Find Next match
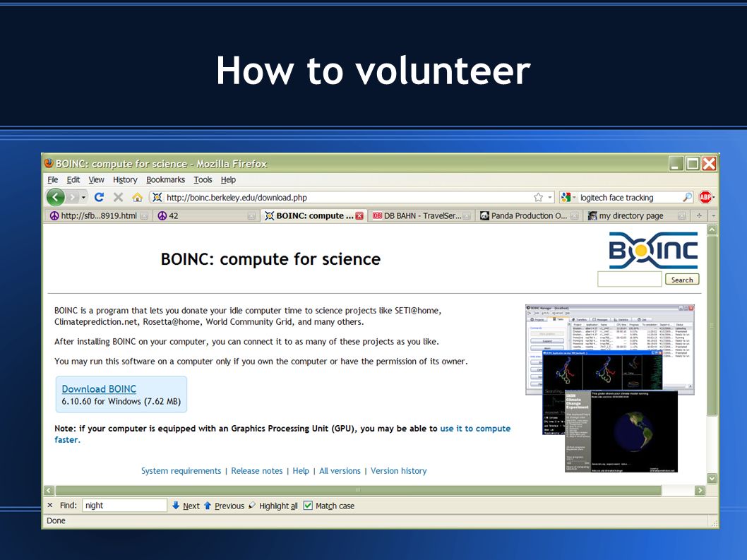The width and height of the screenshot is (747, 560). click(186, 506)
